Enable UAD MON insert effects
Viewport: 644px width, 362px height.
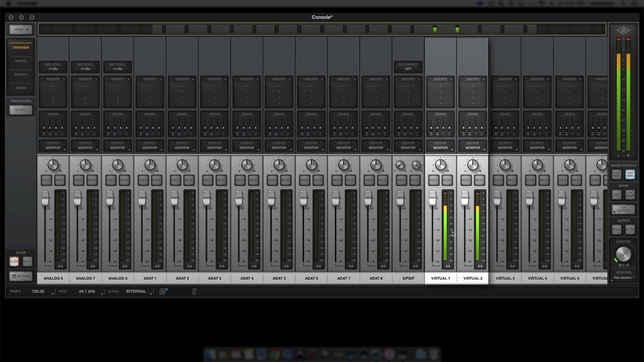click(x=630, y=174)
